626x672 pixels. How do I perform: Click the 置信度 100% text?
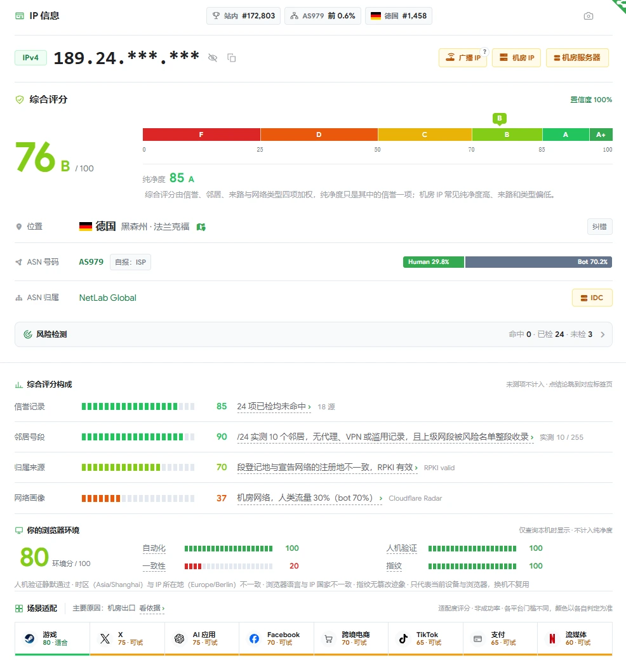click(591, 100)
